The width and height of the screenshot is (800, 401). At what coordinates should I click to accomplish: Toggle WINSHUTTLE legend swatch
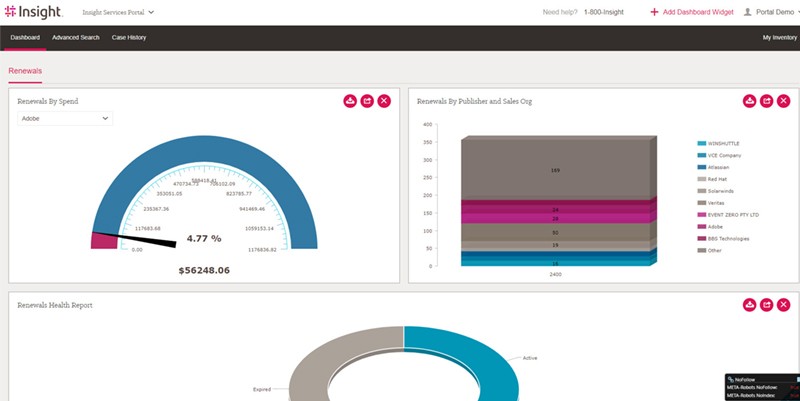point(702,143)
